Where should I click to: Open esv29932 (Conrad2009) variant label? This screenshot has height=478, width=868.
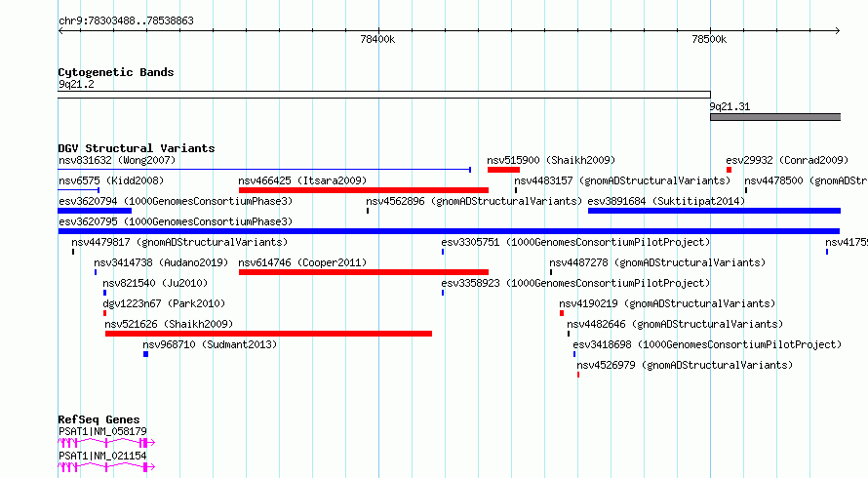[787, 160]
